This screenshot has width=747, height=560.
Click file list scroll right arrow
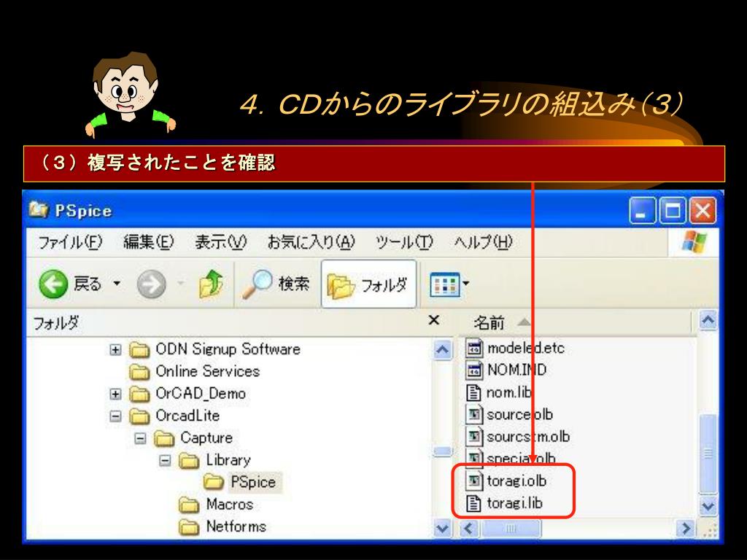tap(686, 528)
